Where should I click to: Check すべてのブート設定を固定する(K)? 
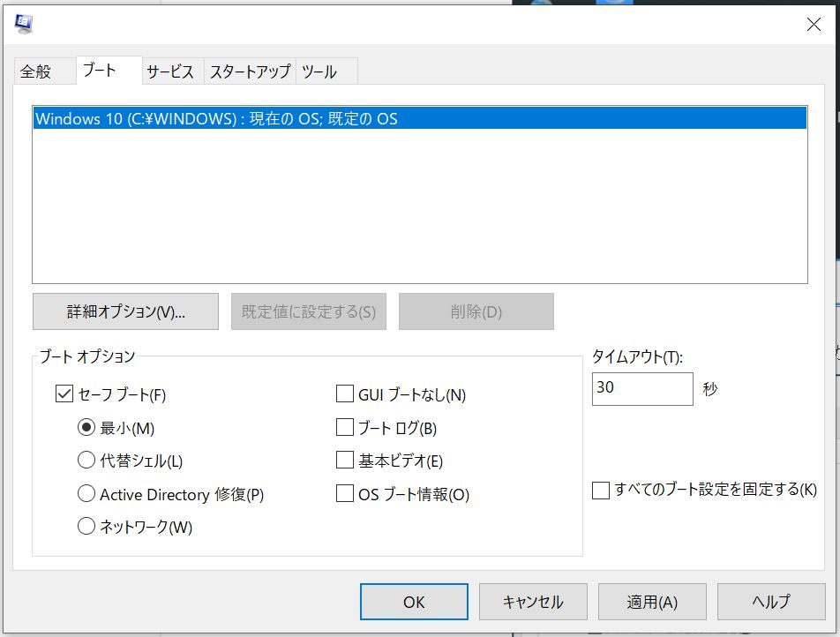coord(601,491)
